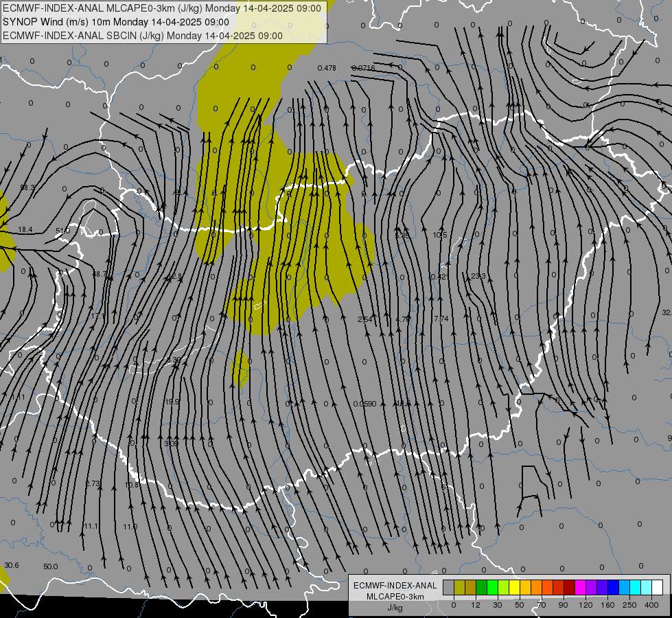Click the MLCAPE0-3km title line at top
This screenshot has height=618, width=672.
pos(161,8)
